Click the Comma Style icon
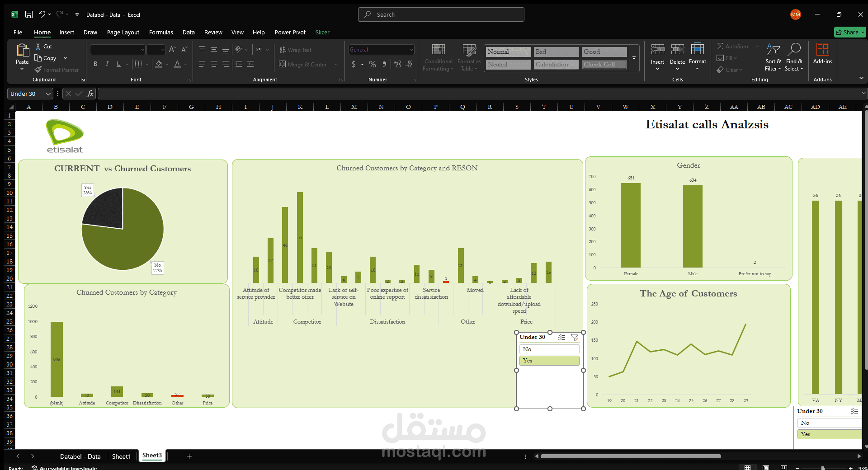This screenshot has width=868, height=470. 384,64
